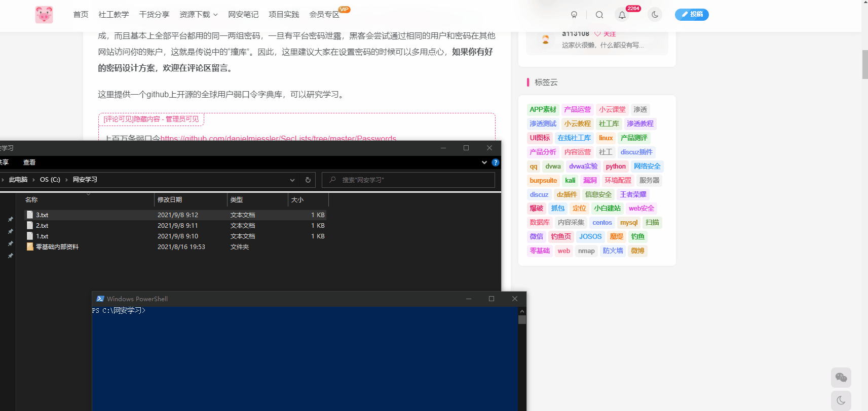
Task: Click the PowerShell scrollbar up arrow
Action: [522, 311]
